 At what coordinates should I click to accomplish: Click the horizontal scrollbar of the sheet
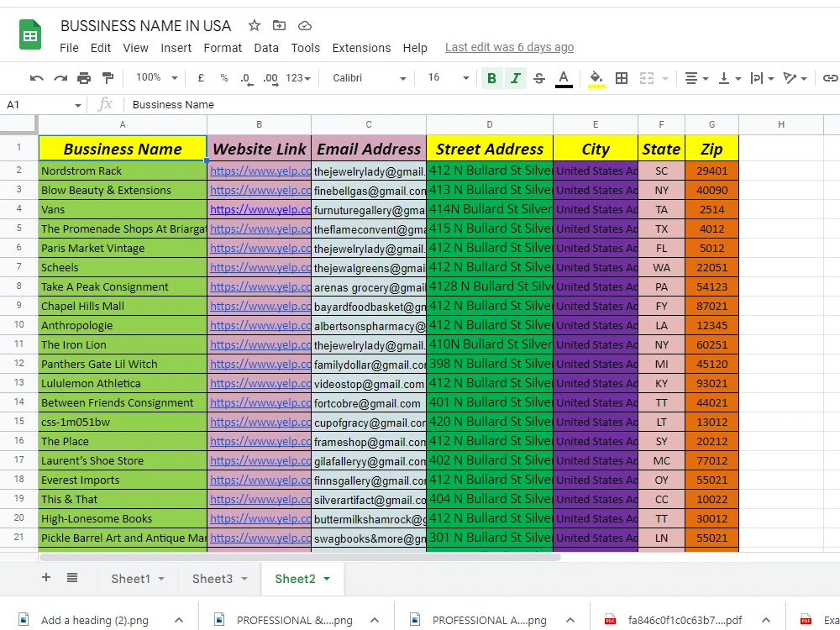click(x=300, y=557)
